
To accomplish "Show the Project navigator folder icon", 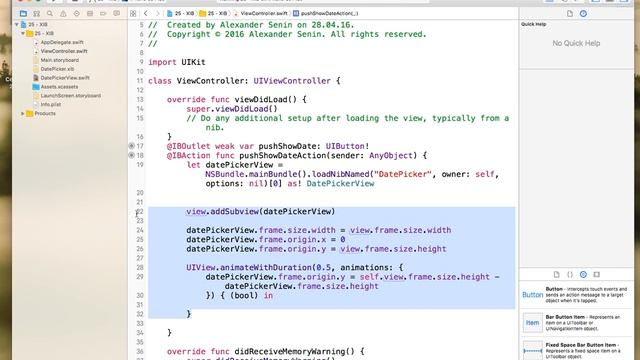I will 23,13.
